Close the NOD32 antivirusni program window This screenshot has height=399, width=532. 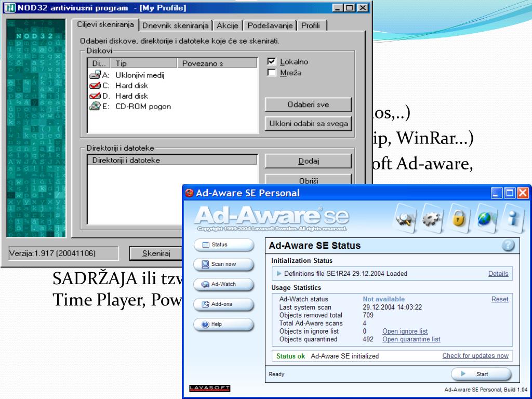coord(362,8)
